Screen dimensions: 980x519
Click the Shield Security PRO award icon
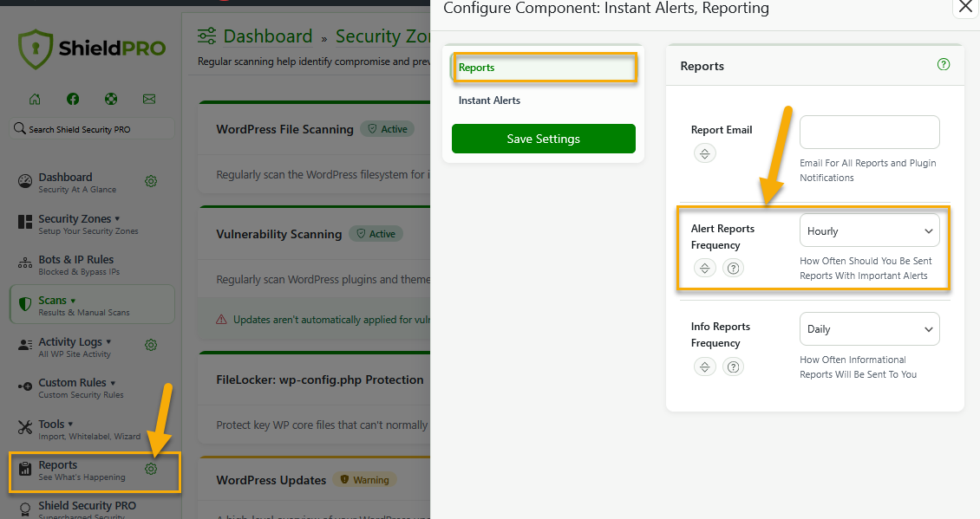point(25,509)
